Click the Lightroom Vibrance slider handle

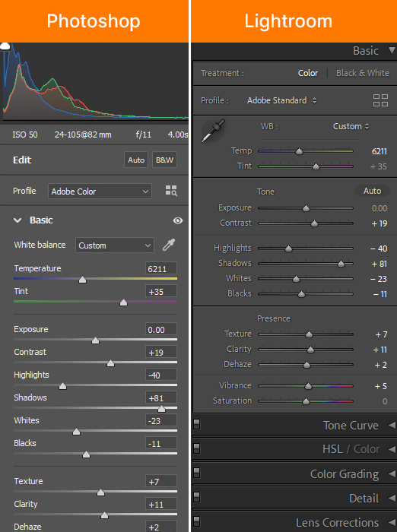click(x=308, y=386)
